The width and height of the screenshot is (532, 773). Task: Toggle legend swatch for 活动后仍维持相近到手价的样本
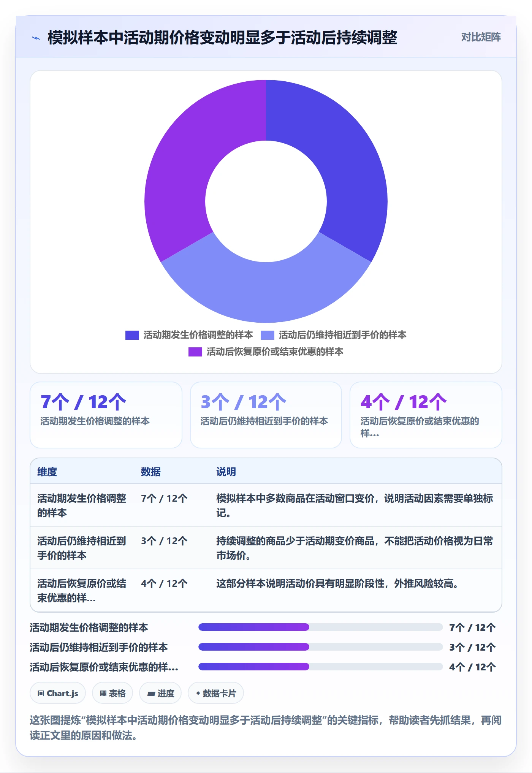click(x=267, y=335)
